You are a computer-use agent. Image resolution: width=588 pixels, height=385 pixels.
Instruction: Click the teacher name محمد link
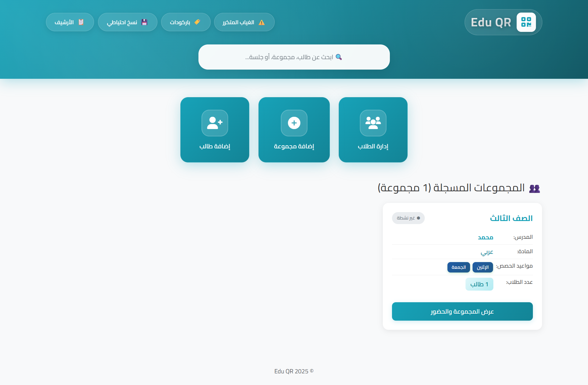pyautogui.click(x=485, y=237)
